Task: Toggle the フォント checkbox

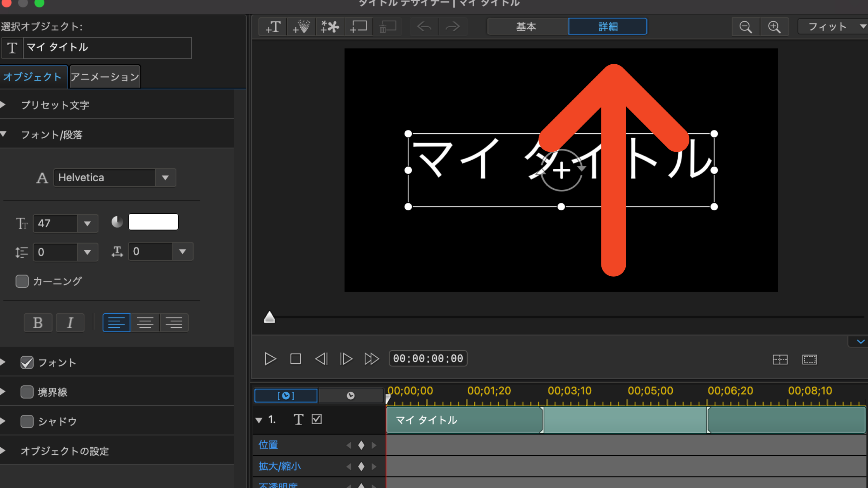Action: 26,362
